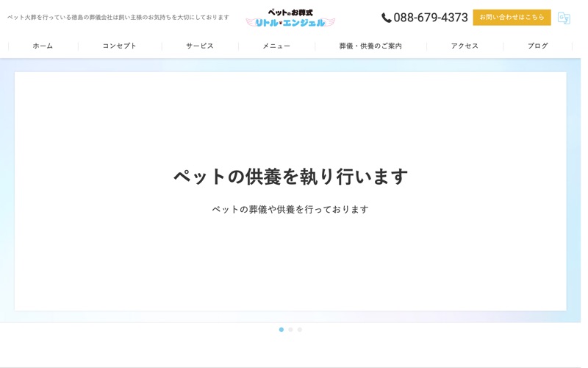The height and width of the screenshot is (368, 588).
Task: Select the first slider pagination dot
Action: coord(282,330)
